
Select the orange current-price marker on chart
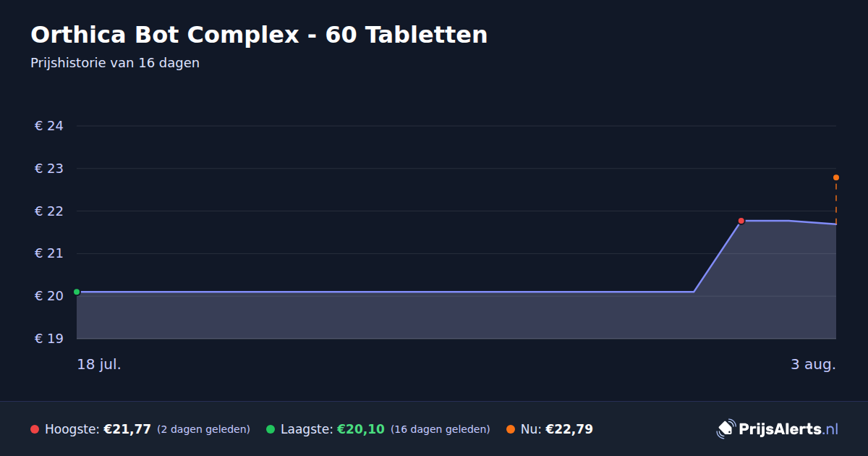pos(836,177)
